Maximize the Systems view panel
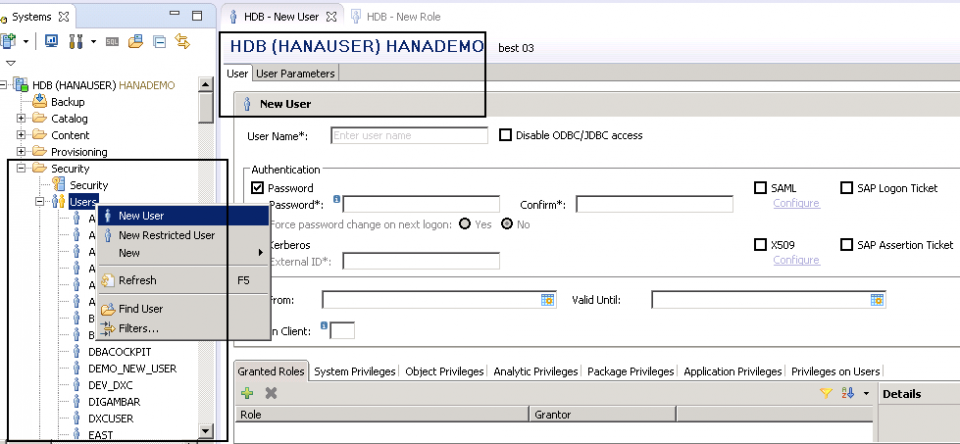Screen dimensions: 960x444 tap(197, 15)
